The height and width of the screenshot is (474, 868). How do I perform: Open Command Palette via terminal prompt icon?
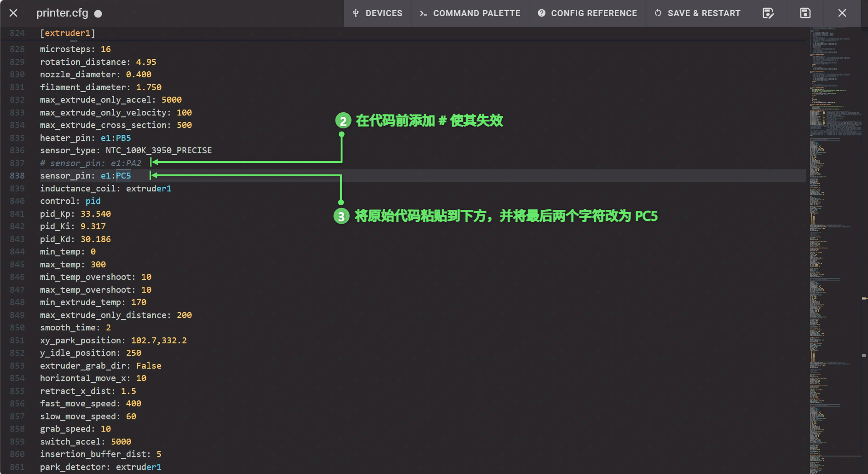coord(423,13)
